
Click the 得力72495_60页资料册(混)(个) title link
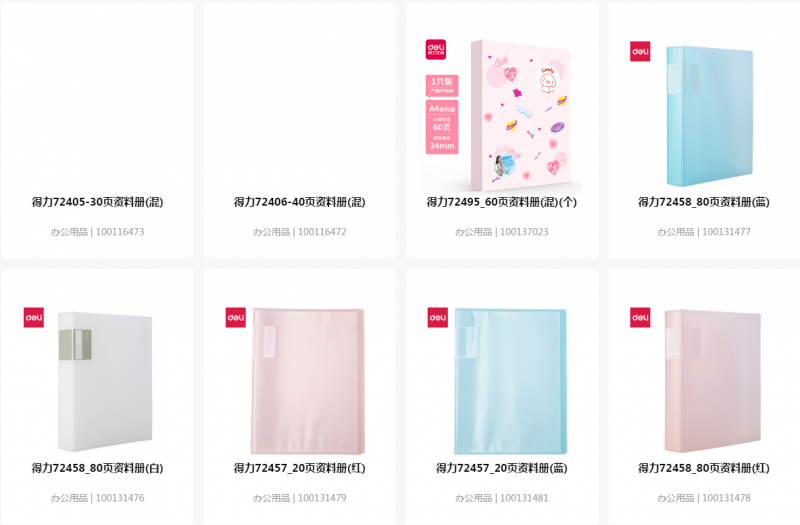point(502,202)
